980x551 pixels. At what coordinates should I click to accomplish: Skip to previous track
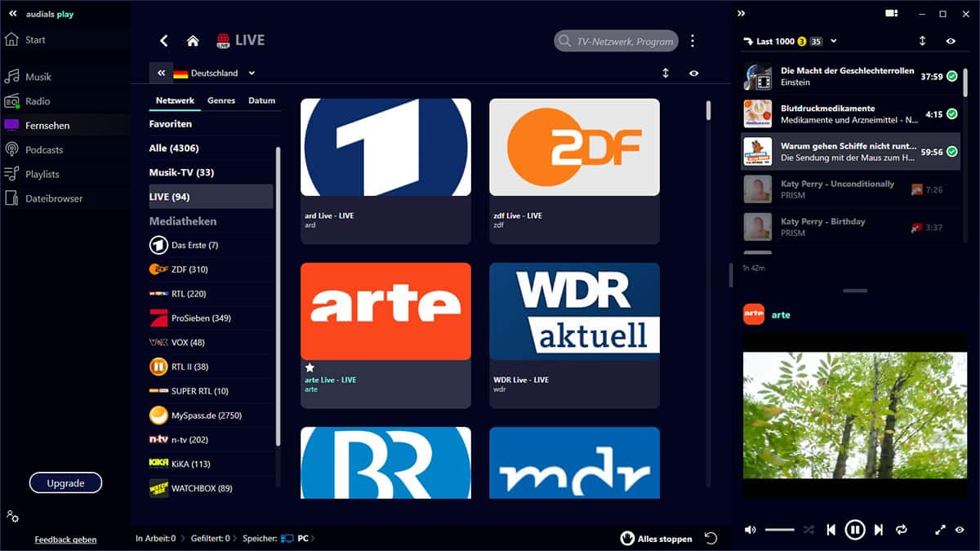point(831,530)
